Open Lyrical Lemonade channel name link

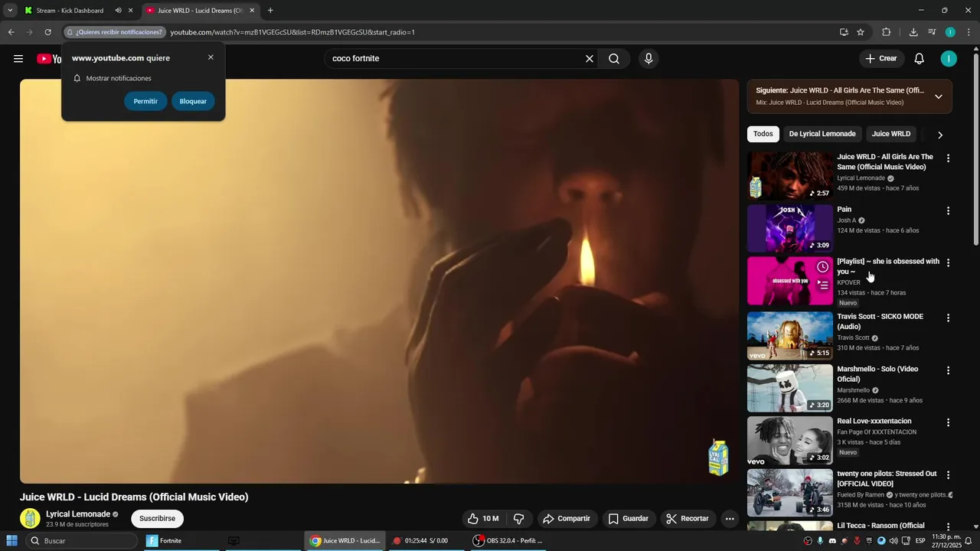[78, 514]
